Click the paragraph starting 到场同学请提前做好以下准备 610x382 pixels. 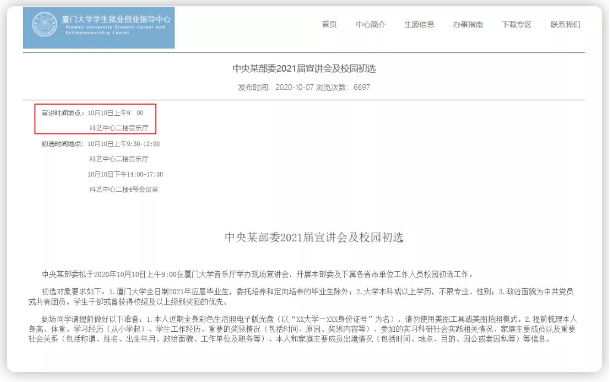[302, 329]
